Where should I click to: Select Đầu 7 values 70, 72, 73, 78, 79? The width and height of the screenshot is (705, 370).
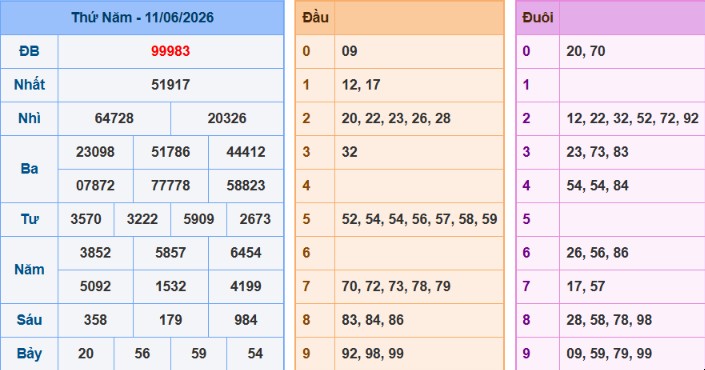click(396, 286)
